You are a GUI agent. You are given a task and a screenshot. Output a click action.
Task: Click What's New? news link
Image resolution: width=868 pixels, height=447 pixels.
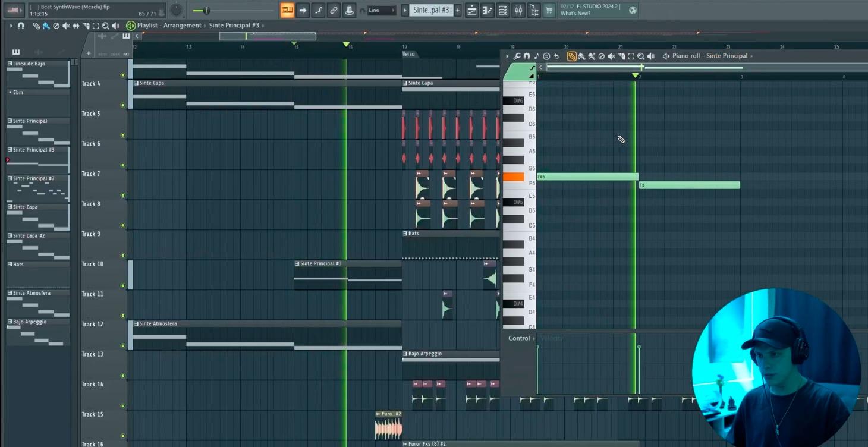575,14
